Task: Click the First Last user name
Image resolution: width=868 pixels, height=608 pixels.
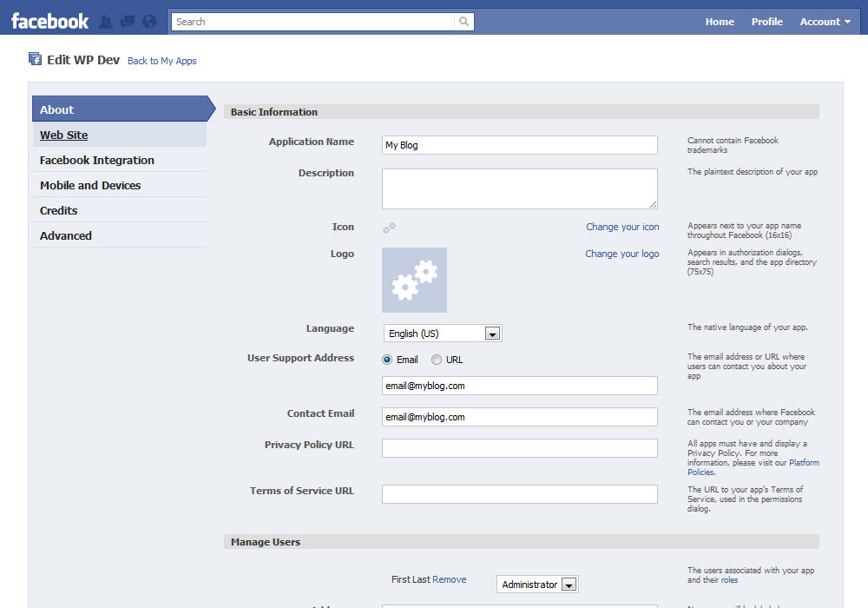Action: coord(411,579)
